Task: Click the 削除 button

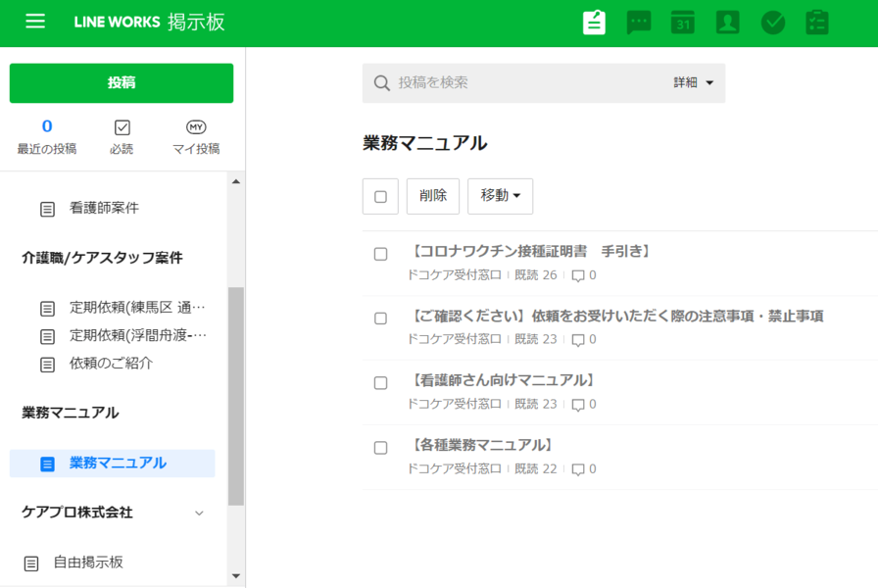Action: tap(433, 196)
